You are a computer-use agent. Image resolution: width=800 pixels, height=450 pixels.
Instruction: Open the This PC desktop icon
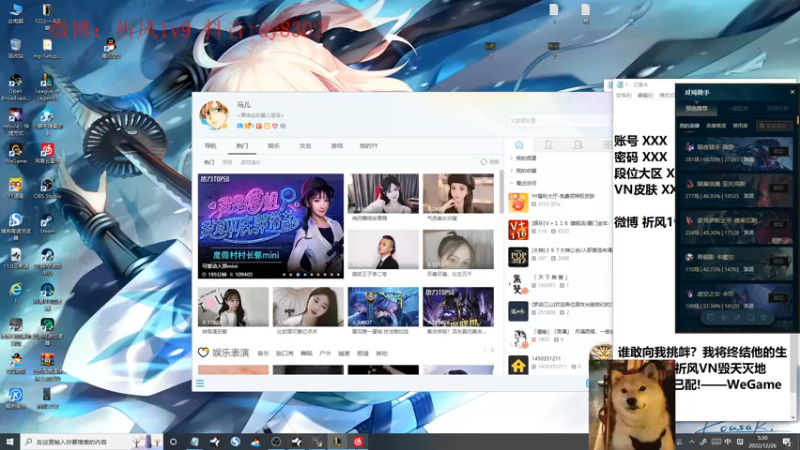coord(15,13)
